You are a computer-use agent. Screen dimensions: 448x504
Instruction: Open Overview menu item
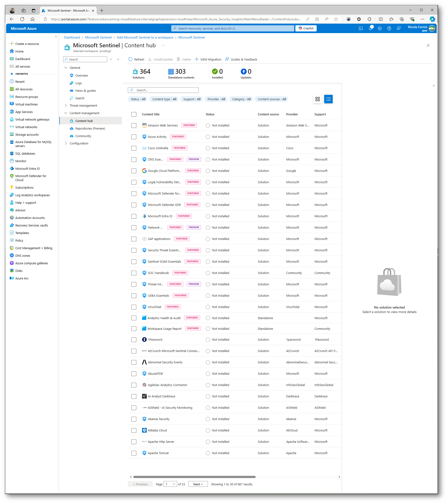(82, 75)
